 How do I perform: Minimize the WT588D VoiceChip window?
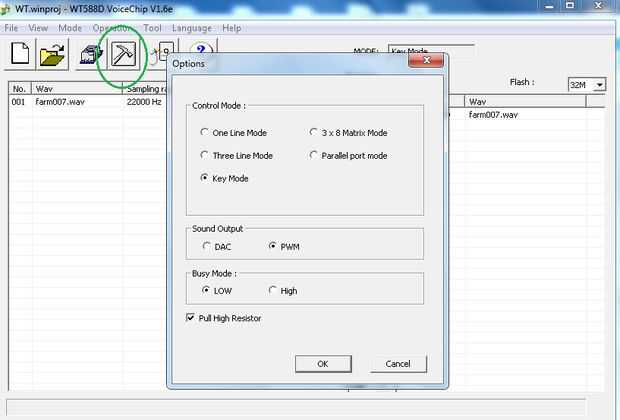pos(550,6)
